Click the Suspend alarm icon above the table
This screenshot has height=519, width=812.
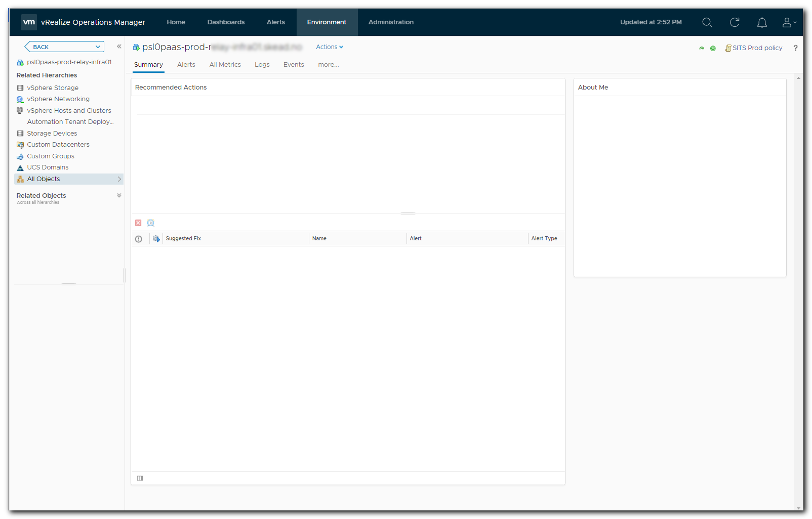150,223
